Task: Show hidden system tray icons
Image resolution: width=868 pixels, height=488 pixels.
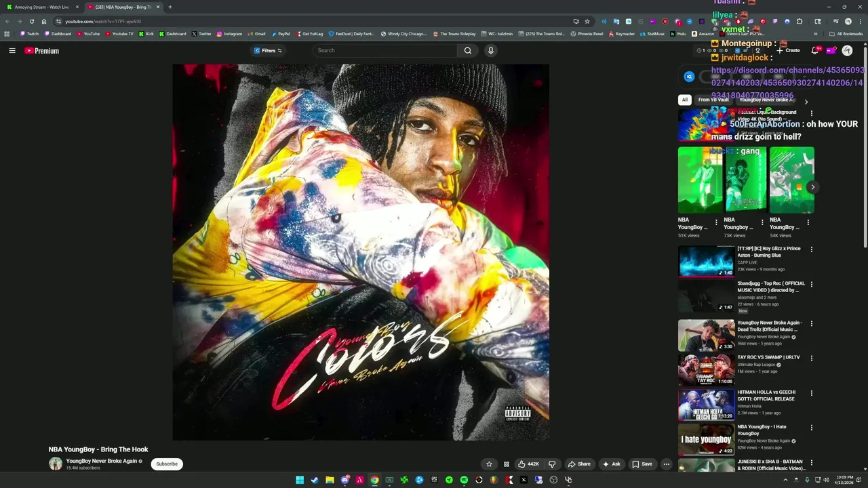Action: coord(785,480)
